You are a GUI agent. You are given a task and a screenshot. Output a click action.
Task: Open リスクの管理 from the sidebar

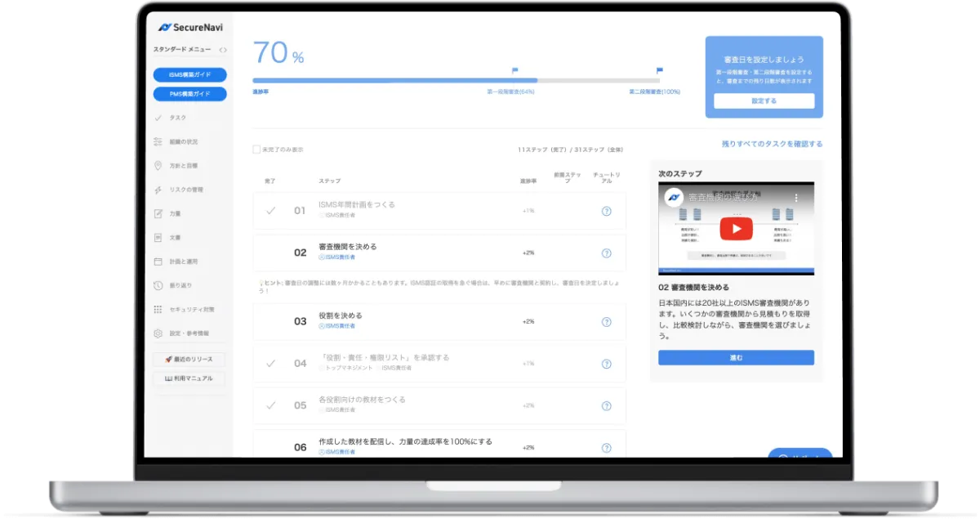coord(185,189)
